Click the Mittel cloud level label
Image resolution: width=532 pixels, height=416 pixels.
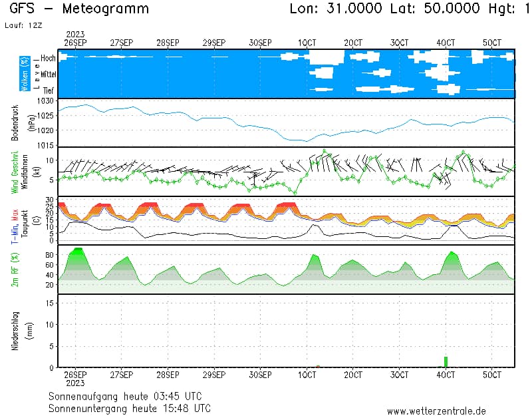point(48,75)
